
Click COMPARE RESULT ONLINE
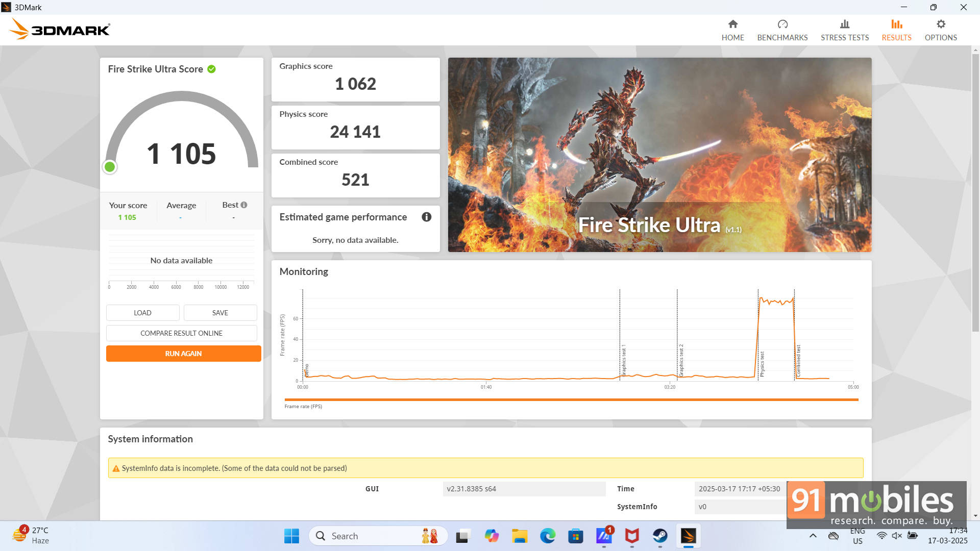click(181, 333)
